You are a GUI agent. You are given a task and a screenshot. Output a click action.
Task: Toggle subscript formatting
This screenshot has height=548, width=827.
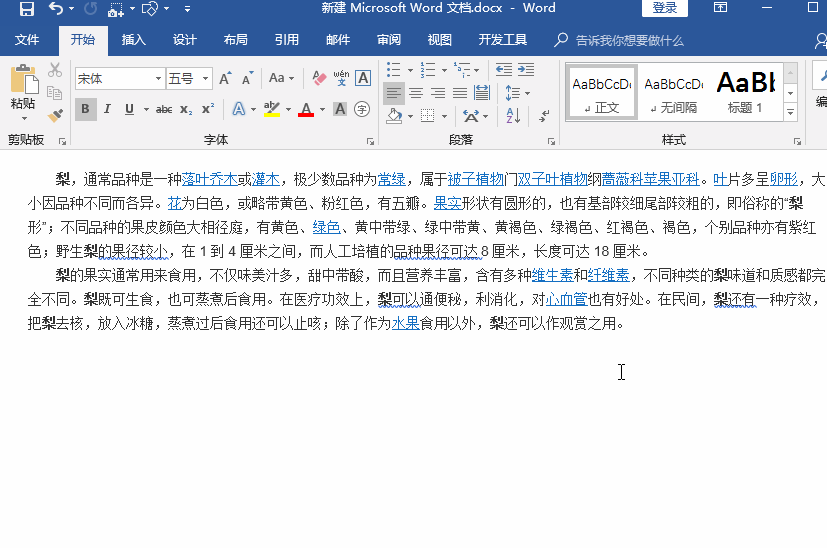pos(186,109)
